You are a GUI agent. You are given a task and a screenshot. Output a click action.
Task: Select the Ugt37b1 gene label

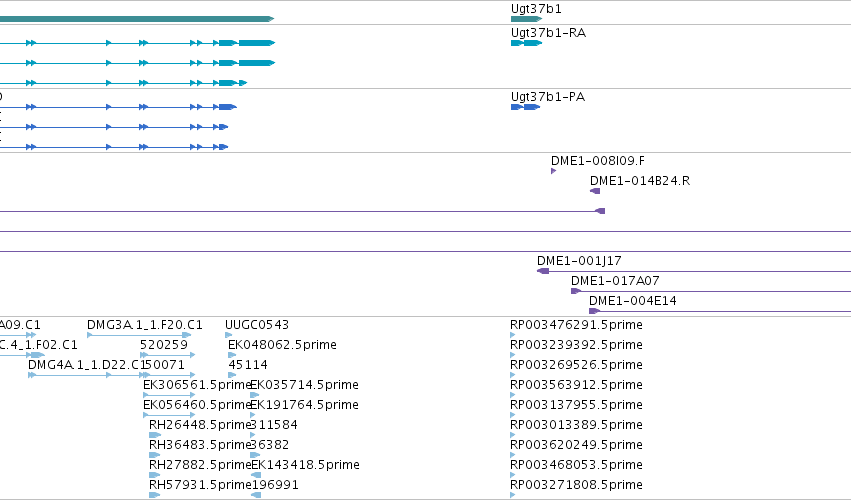tap(536, 9)
